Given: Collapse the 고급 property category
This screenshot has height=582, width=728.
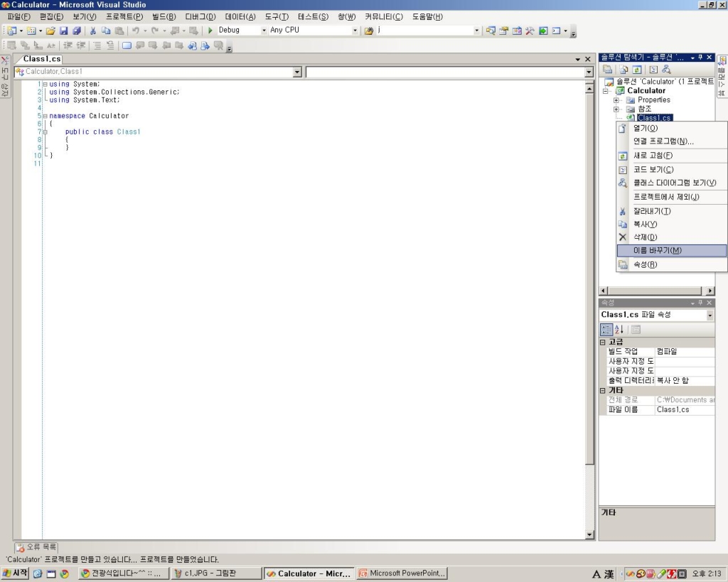Looking at the screenshot, I should pyautogui.click(x=603, y=342).
